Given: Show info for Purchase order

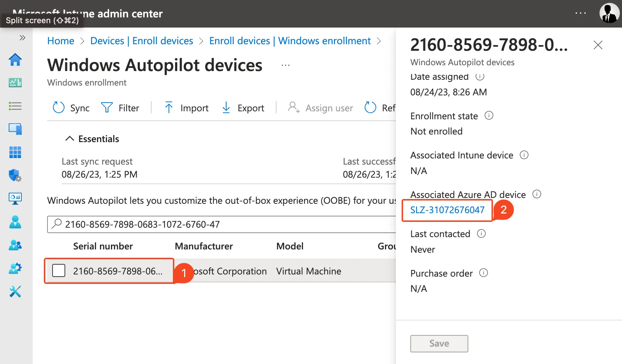Looking at the screenshot, I should [484, 273].
